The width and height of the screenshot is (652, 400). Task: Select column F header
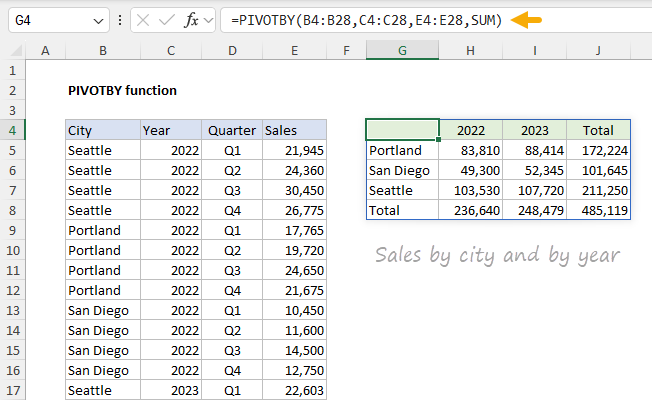click(x=346, y=51)
